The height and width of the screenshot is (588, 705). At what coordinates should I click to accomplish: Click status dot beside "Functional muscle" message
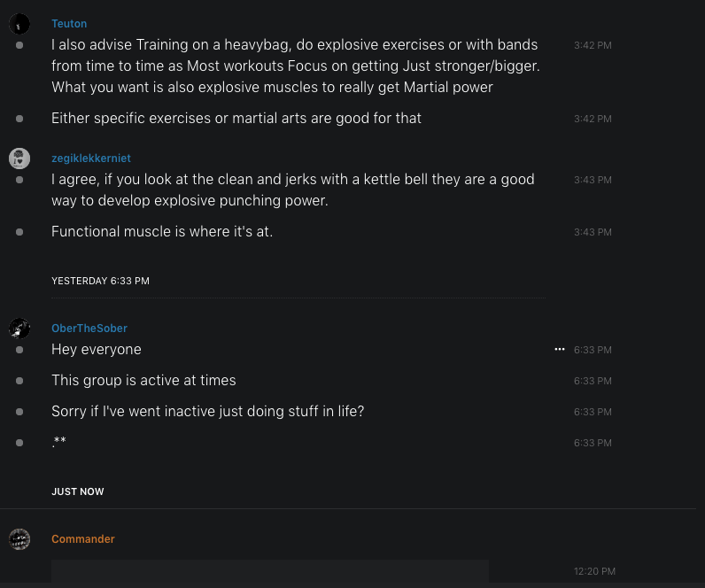coord(19,232)
